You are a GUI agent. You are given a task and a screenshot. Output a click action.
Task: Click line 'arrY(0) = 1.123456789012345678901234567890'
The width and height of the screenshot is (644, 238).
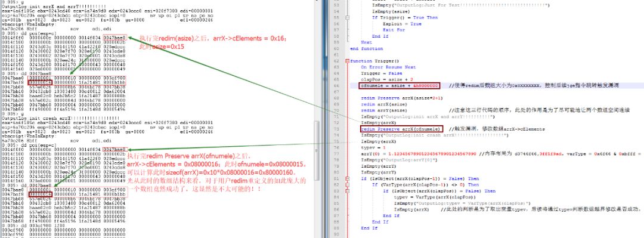click(419, 154)
